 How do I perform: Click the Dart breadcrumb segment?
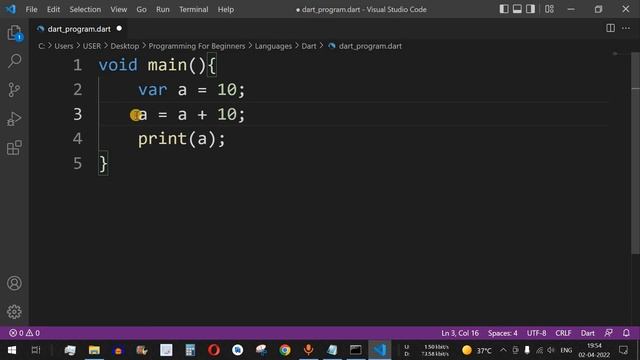[x=309, y=46]
